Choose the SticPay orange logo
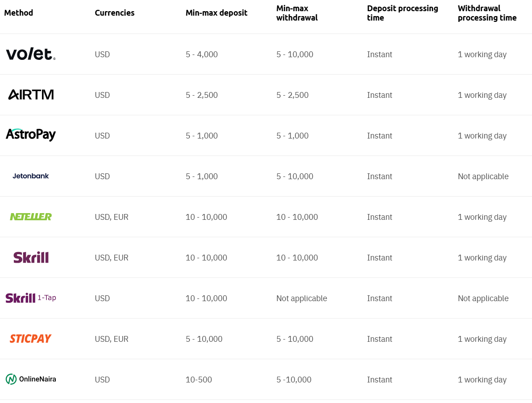This screenshot has width=532, height=403. tap(31, 339)
